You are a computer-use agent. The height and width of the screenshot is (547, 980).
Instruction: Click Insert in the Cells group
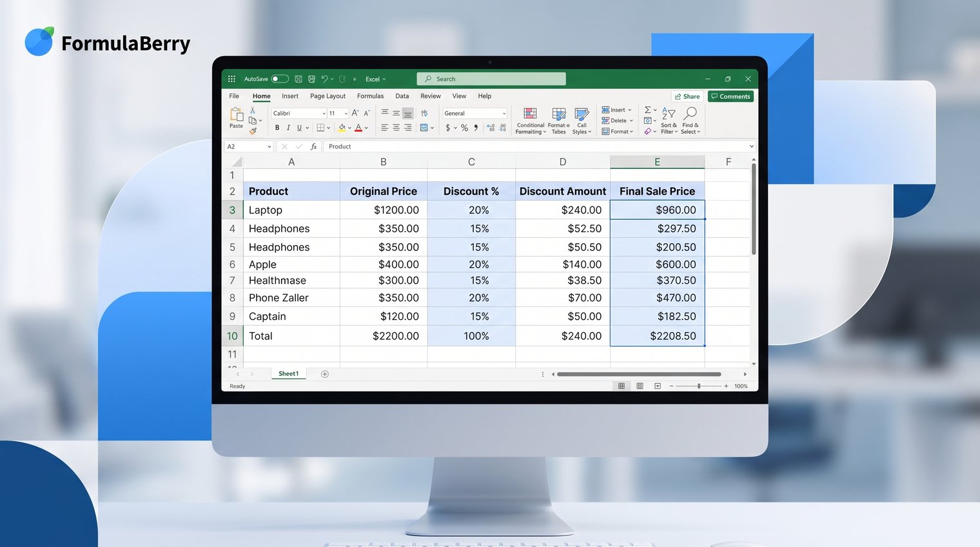tap(617, 110)
